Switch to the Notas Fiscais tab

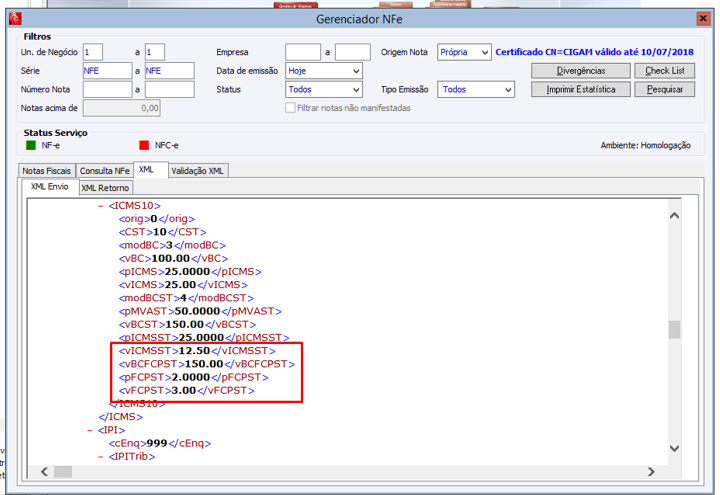[x=46, y=171]
